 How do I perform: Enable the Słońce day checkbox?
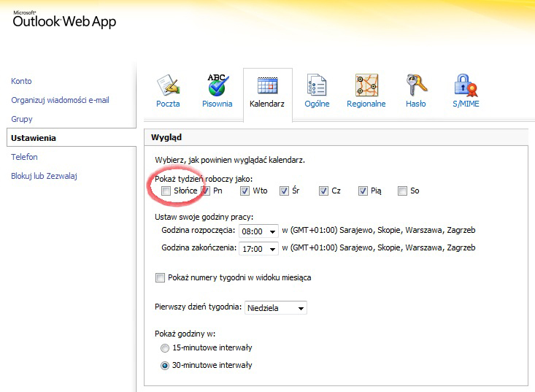(x=166, y=191)
